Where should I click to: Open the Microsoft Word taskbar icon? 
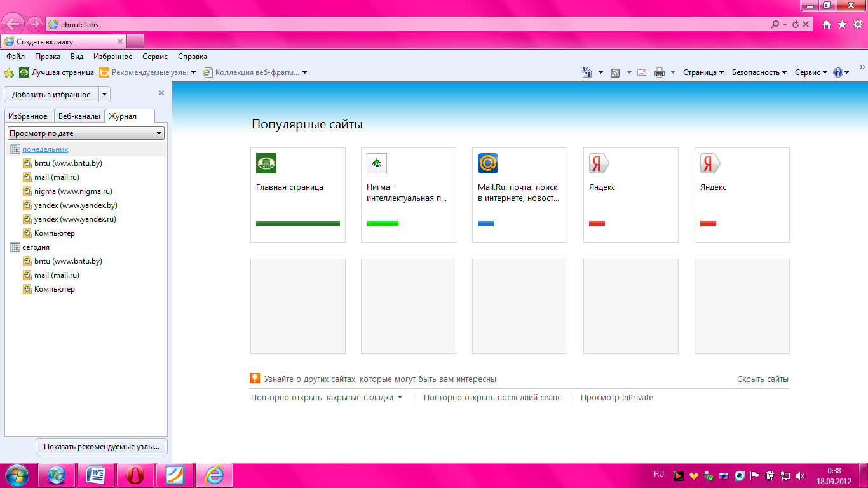pyautogui.click(x=96, y=475)
